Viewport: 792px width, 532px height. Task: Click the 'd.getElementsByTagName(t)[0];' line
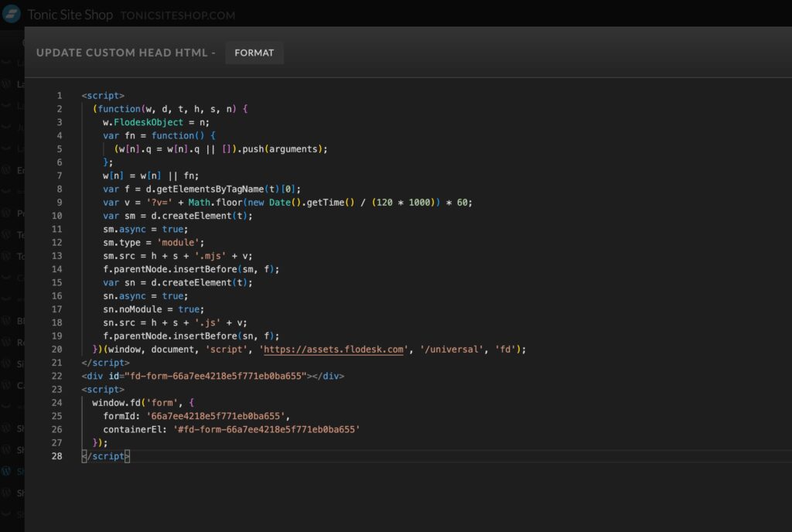(202, 189)
